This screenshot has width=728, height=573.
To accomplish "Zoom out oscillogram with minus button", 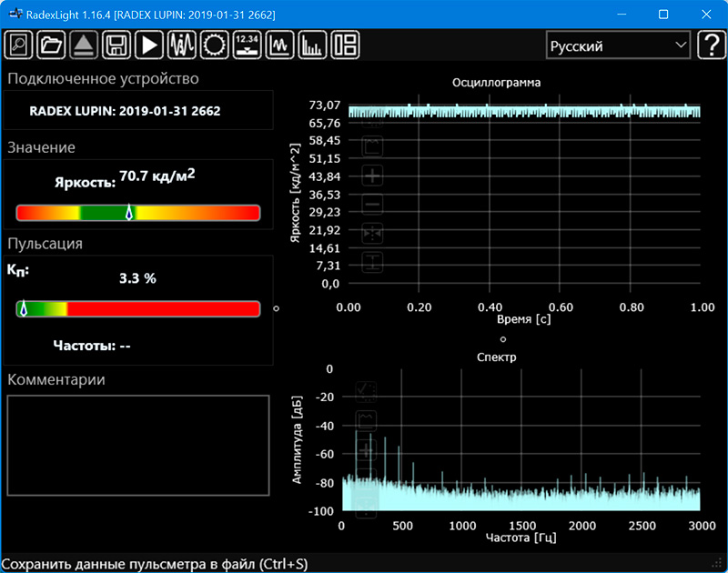I will pyautogui.click(x=373, y=205).
